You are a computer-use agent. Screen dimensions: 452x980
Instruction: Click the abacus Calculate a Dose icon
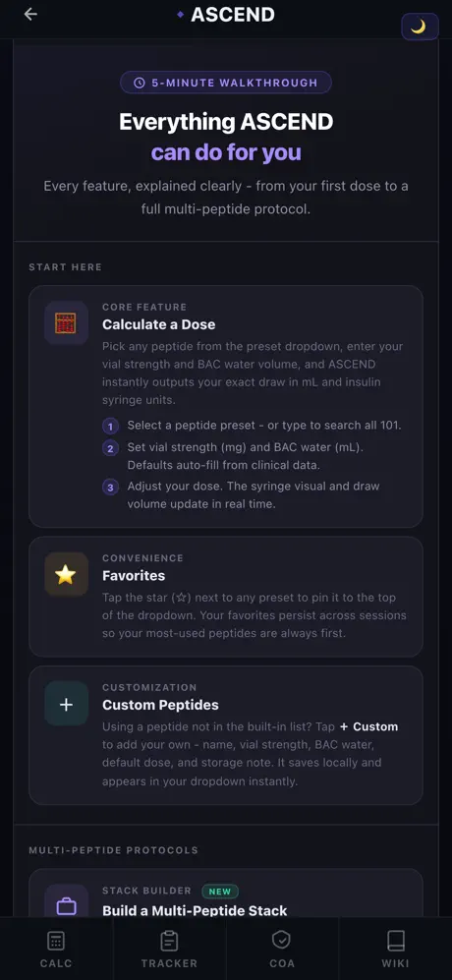click(66, 323)
